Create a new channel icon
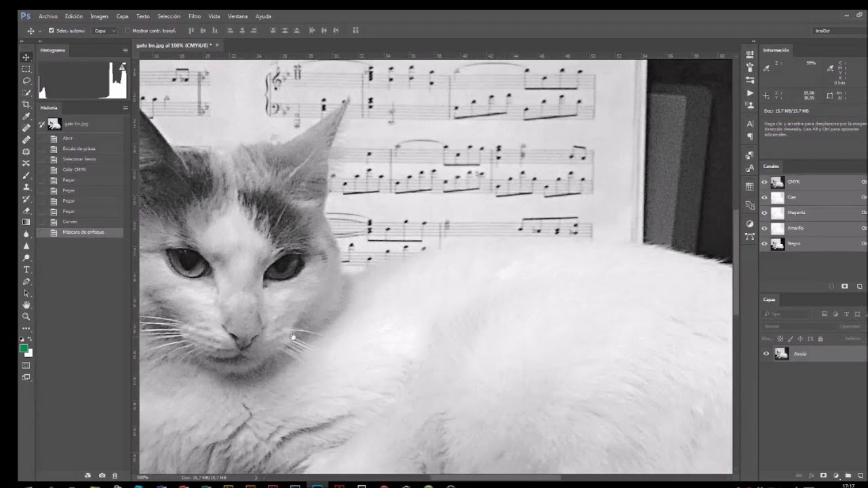 [x=859, y=287]
